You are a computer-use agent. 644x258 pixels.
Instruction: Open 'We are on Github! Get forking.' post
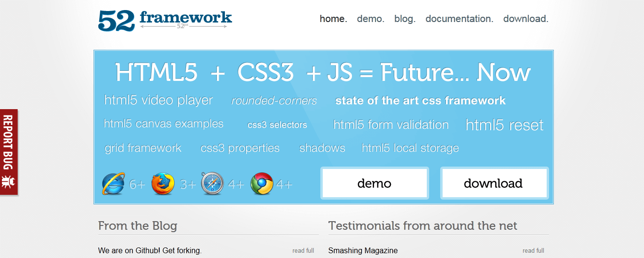point(150,250)
